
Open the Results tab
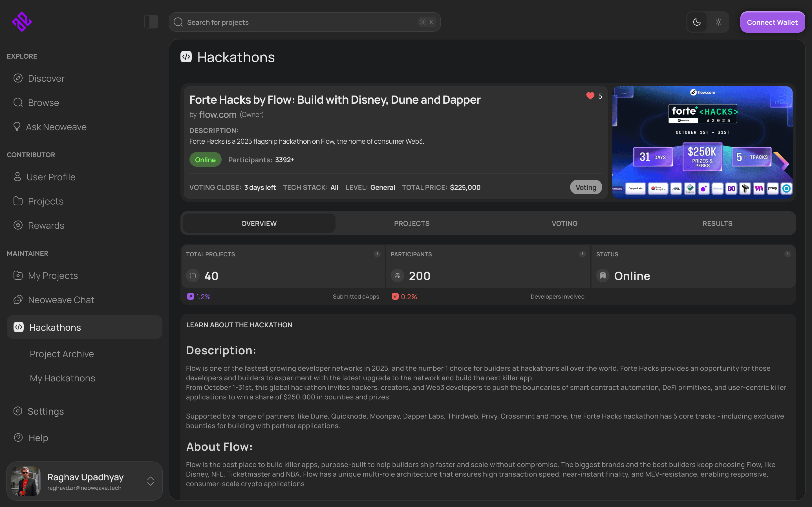717,223
